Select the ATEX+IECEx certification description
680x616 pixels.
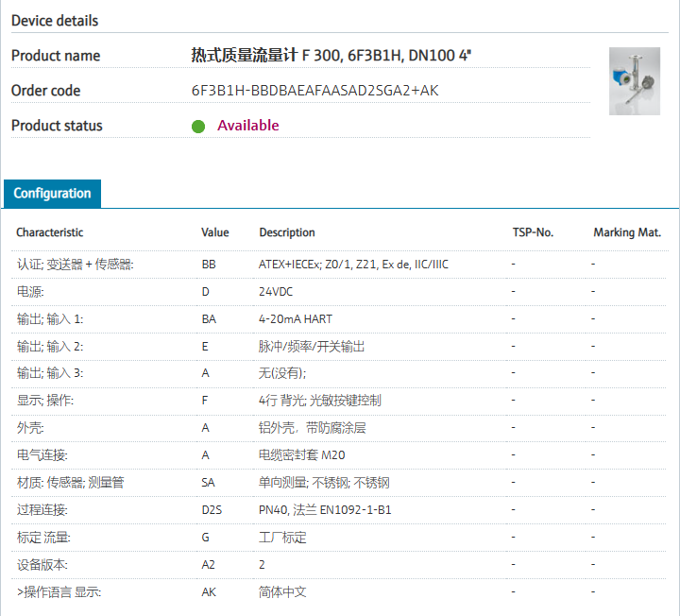click(353, 265)
